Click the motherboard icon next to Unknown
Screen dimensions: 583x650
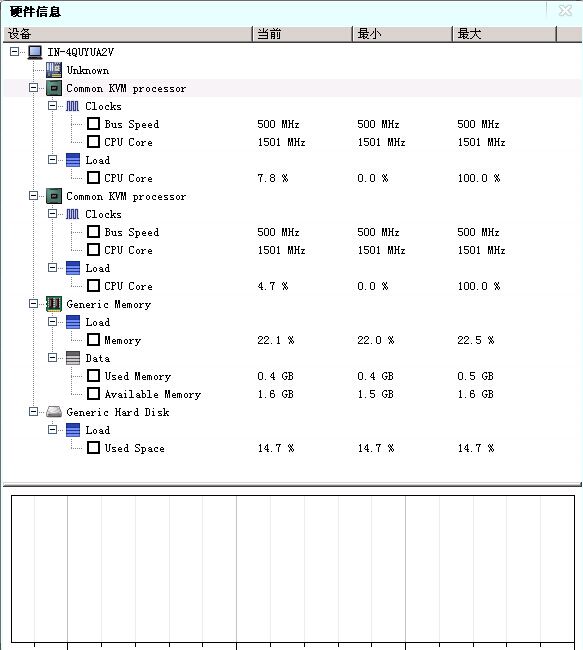pyautogui.click(x=53, y=70)
